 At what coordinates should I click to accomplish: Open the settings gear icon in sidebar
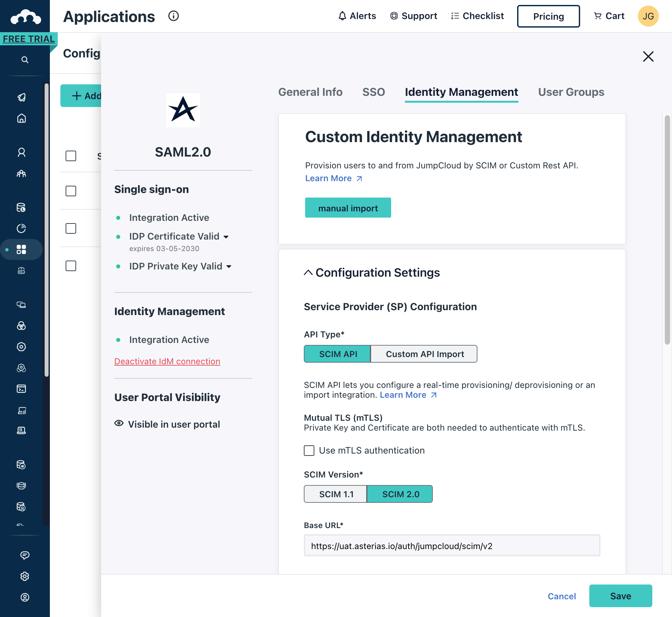coord(25,576)
